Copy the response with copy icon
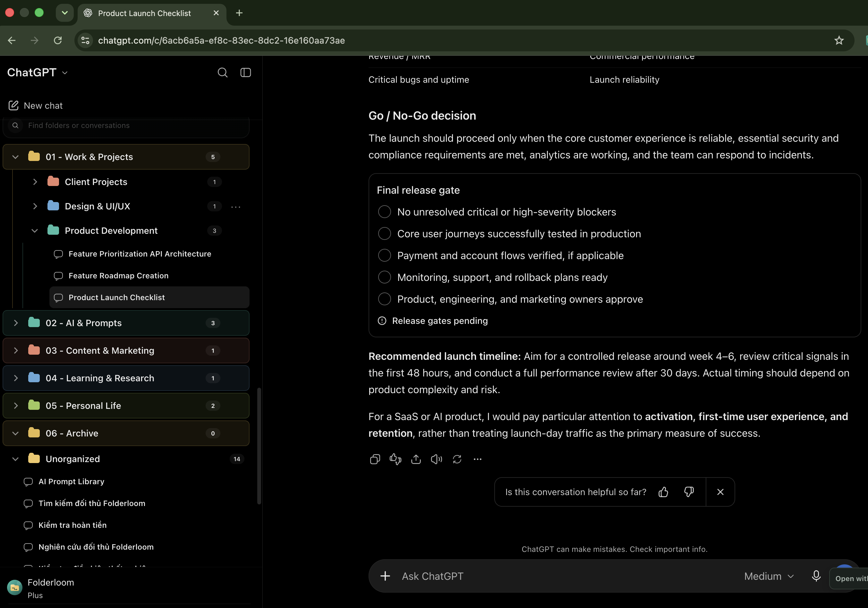868x608 pixels. click(x=375, y=459)
